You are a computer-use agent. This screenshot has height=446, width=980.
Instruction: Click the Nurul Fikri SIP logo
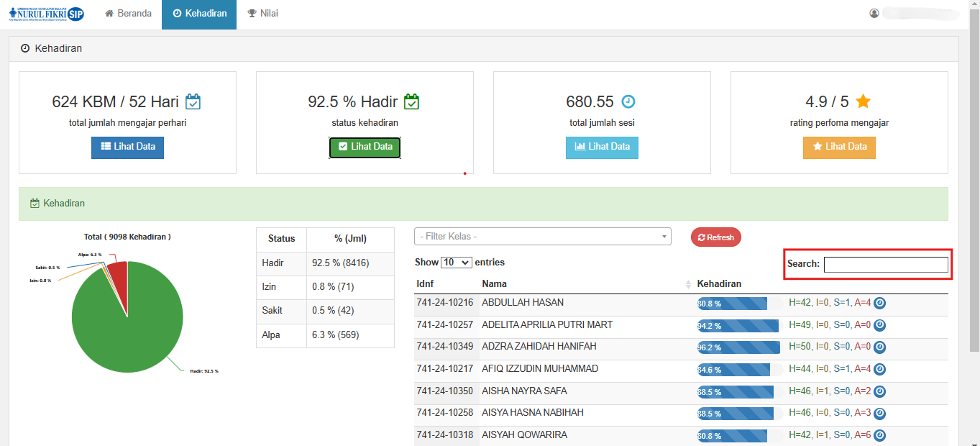[x=47, y=14]
